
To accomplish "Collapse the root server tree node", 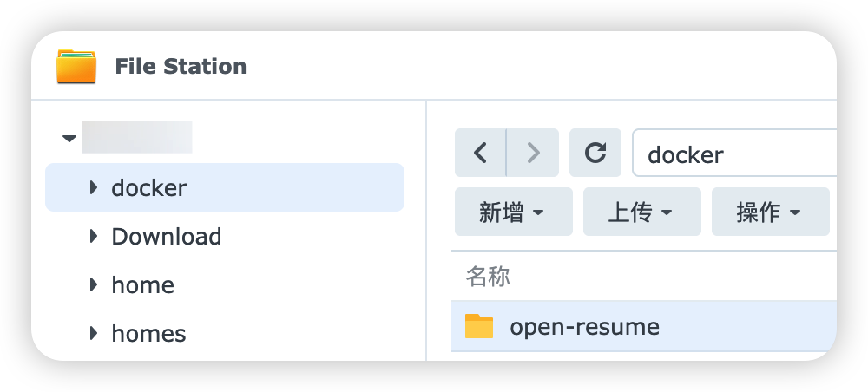I will 69,139.
